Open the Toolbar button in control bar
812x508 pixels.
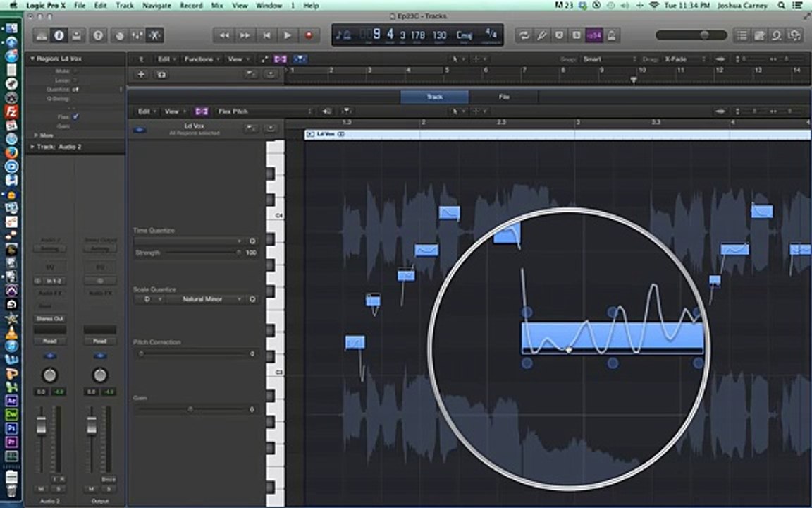point(77,35)
